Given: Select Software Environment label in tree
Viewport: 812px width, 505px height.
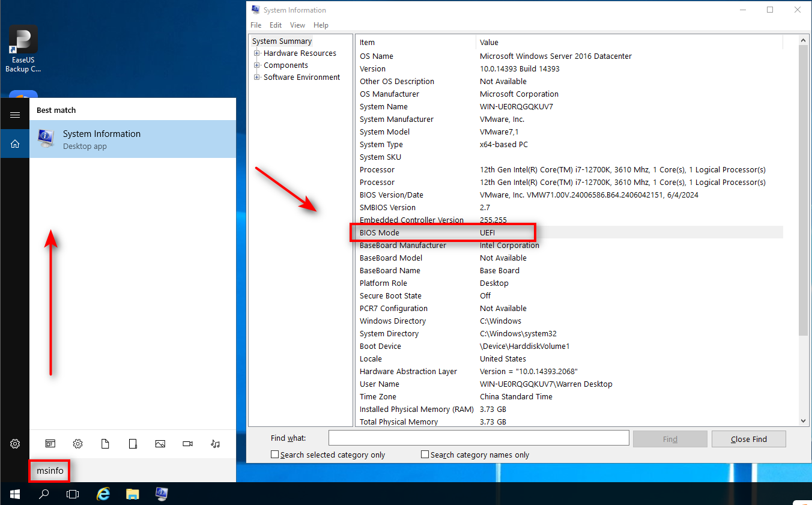Looking at the screenshot, I should [x=301, y=77].
